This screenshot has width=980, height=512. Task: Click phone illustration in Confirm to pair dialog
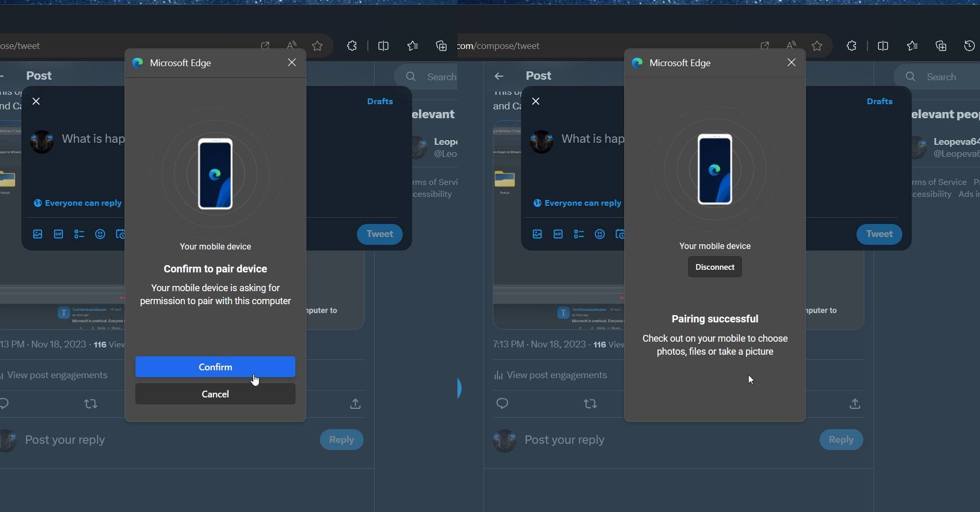215,173
